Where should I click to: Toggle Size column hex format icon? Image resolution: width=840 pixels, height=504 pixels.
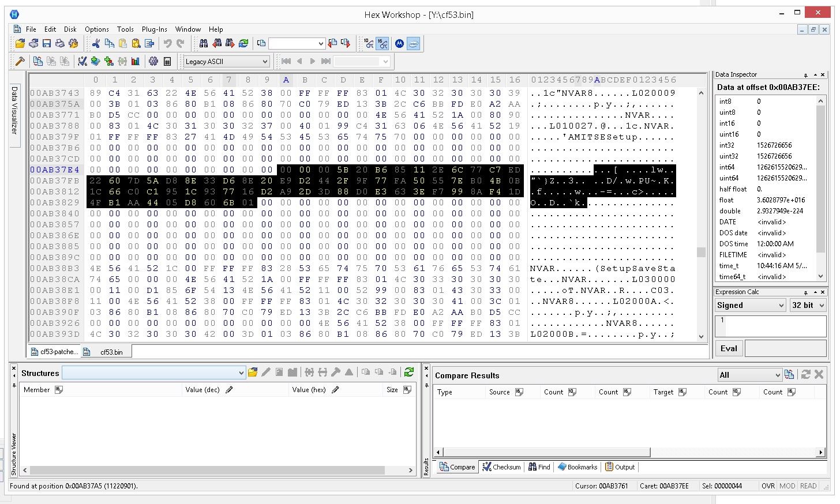[x=407, y=390]
